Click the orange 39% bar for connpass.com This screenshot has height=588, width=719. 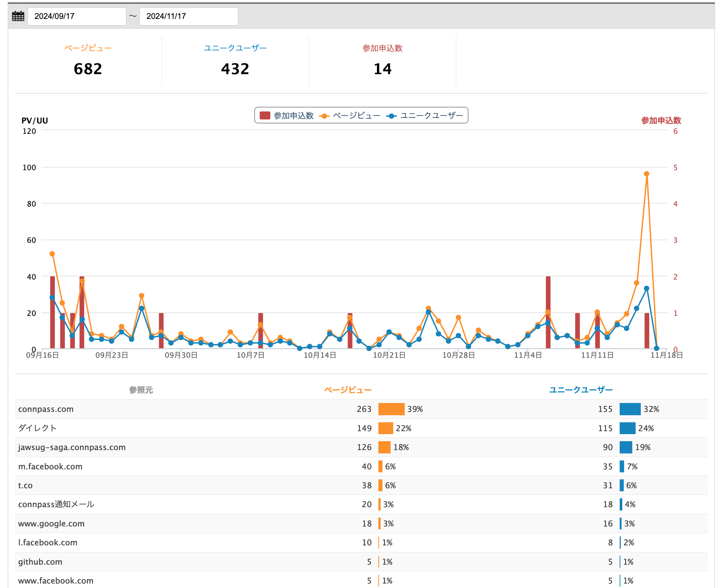coord(391,409)
